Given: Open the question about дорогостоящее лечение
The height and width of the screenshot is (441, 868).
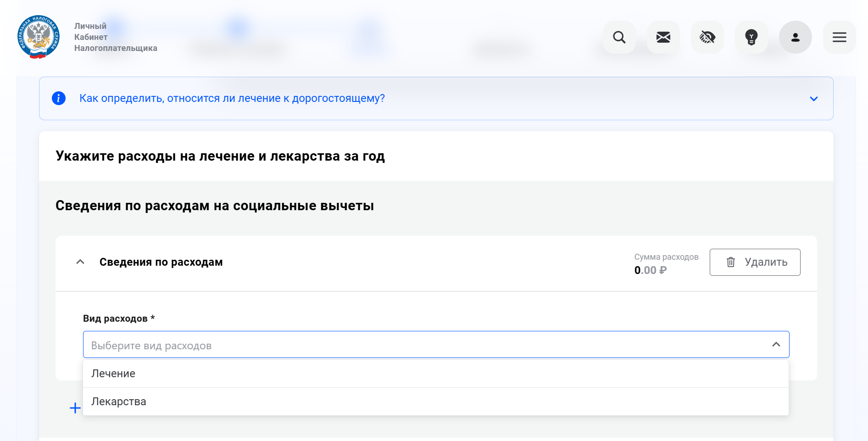Looking at the screenshot, I should pos(232,98).
